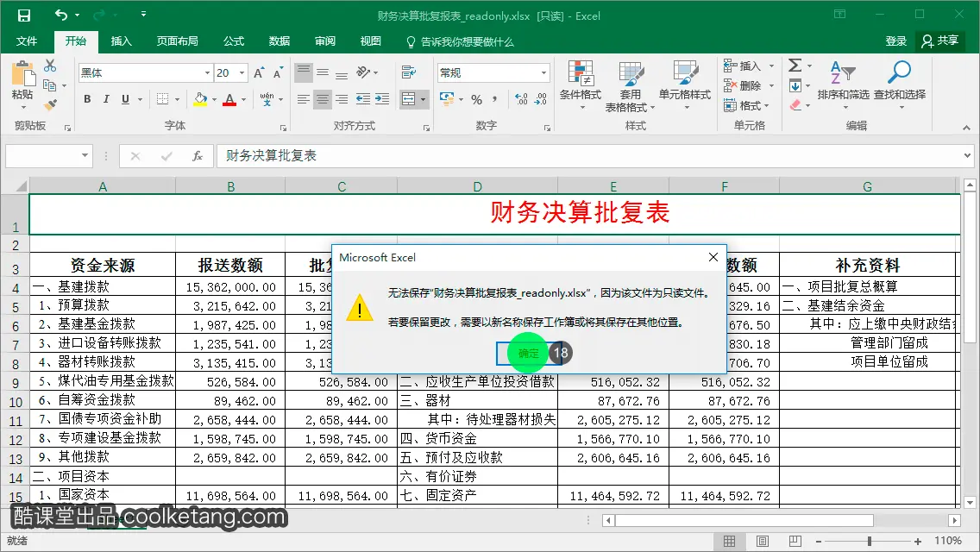980x552 pixels.
Task: Expand the Insert (插入) cells dropdown
Action: [x=772, y=66]
